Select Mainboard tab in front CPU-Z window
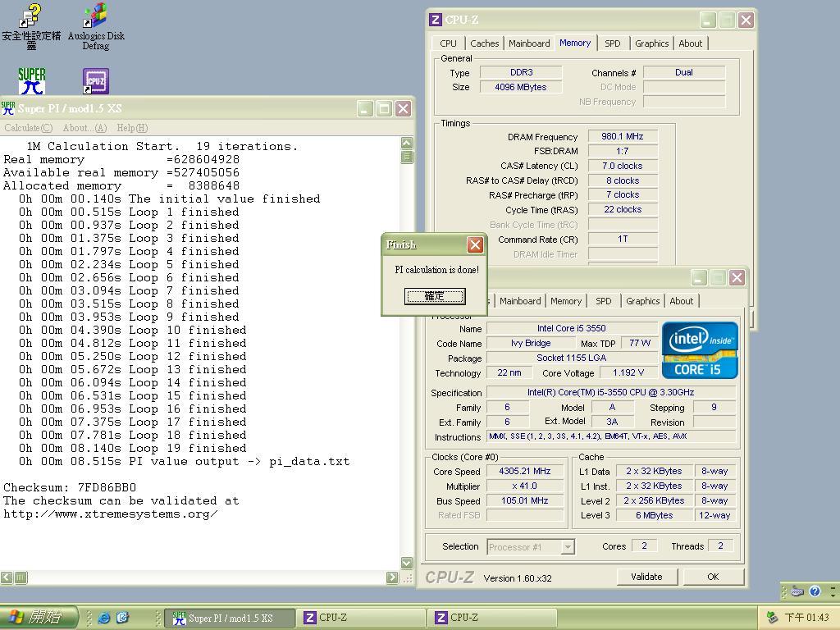The image size is (840, 630). pyautogui.click(x=520, y=301)
